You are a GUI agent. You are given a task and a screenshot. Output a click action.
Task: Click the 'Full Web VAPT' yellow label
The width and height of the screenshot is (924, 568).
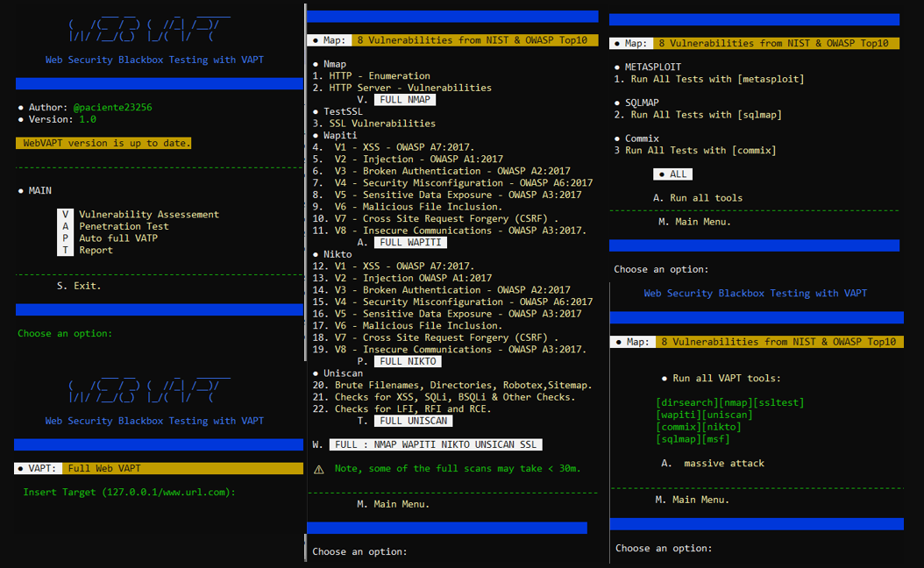point(104,468)
